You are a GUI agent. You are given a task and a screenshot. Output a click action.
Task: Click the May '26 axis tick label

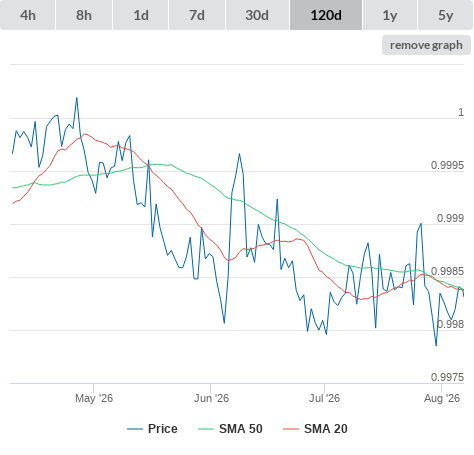tap(94, 398)
